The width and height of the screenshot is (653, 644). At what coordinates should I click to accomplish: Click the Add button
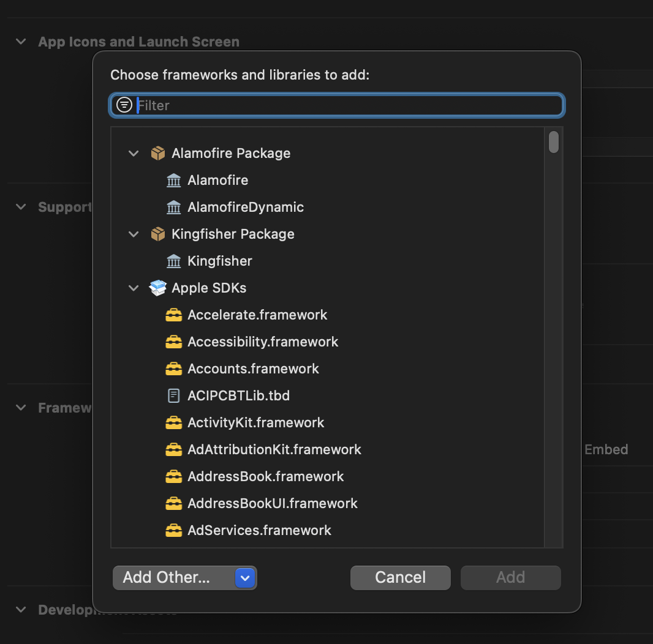[510, 578]
